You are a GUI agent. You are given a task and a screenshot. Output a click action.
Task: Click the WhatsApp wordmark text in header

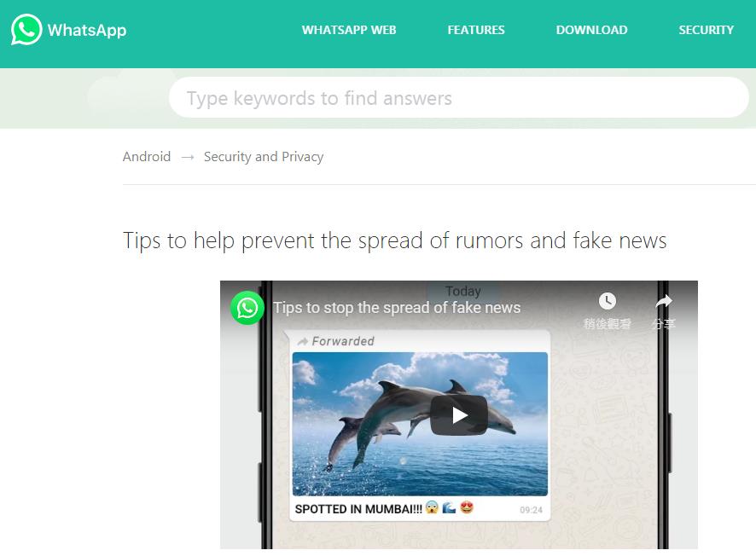[87, 30]
